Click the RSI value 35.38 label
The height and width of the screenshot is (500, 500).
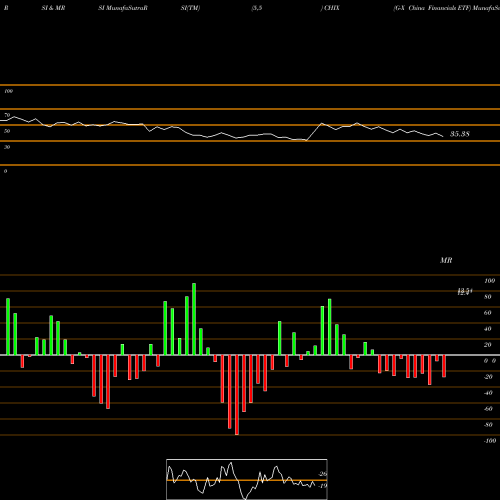pyautogui.click(x=460, y=134)
